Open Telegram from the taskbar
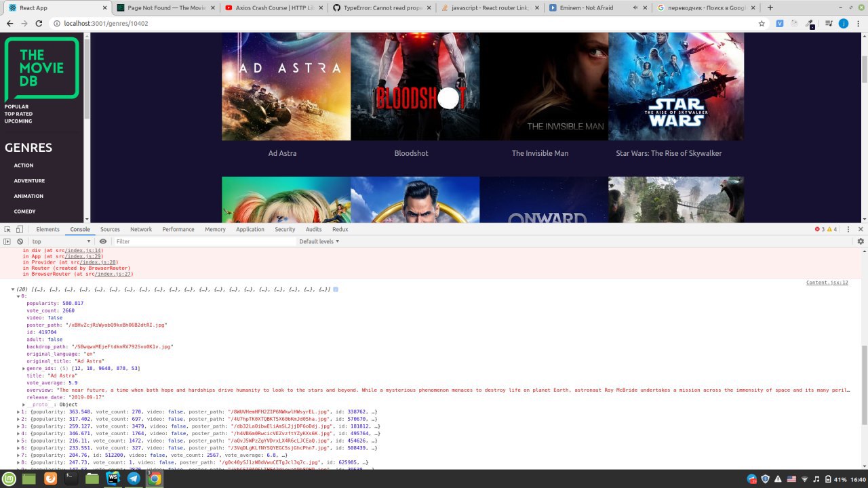This screenshot has height=488, width=868. click(x=134, y=479)
